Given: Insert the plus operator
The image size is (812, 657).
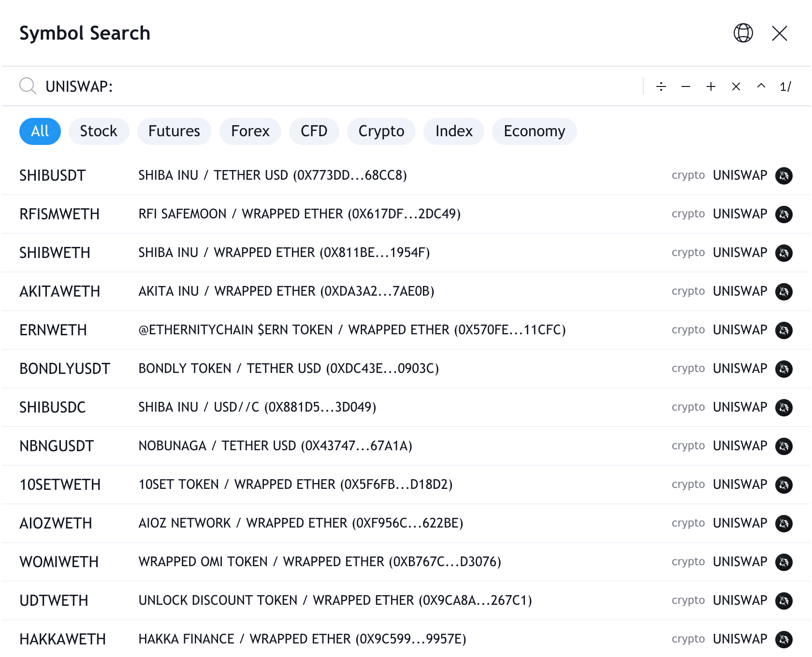Looking at the screenshot, I should pos(711,86).
